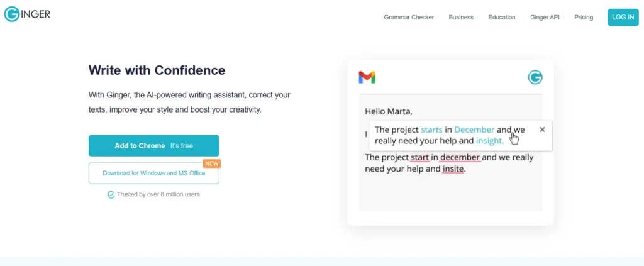View the Pricing page
Image resolution: width=644 pixels, height=266 pixels.
(584, 18)
